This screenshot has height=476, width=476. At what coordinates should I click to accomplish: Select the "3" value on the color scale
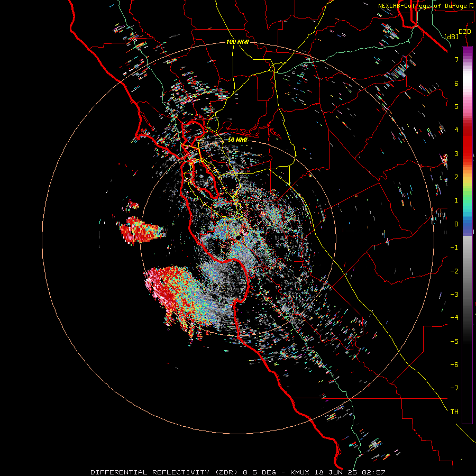pos(456,153)
